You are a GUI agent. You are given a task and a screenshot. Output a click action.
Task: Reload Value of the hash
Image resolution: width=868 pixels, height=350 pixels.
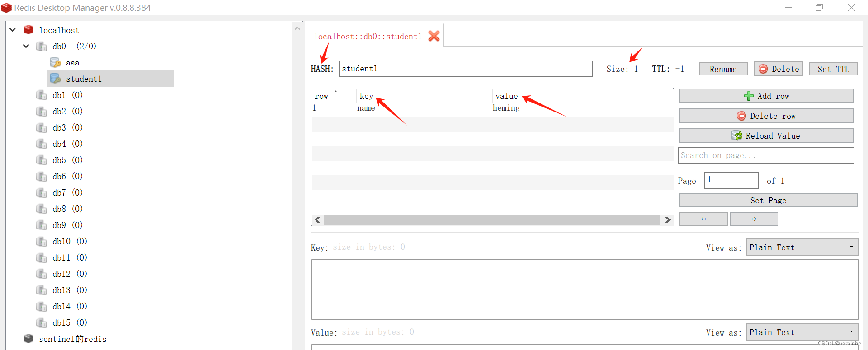coord(766,135)
